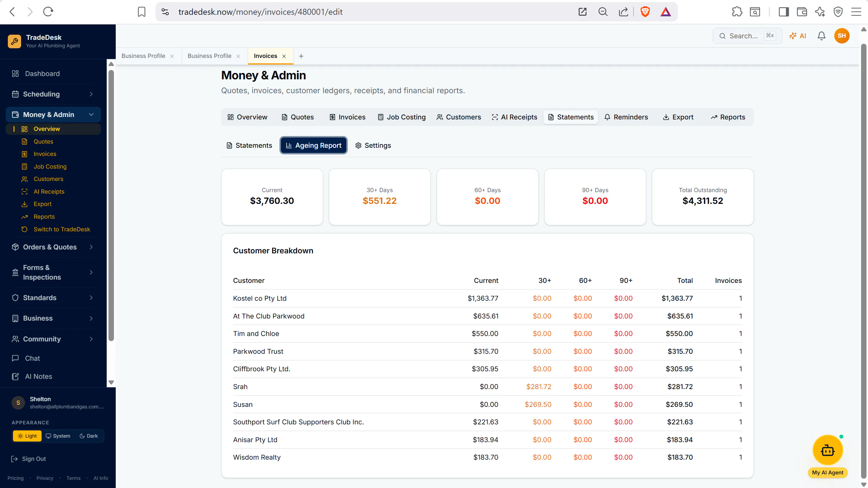868x488 pixels.
Task: Expand the Orders & Quotes section
Action: 53,247
